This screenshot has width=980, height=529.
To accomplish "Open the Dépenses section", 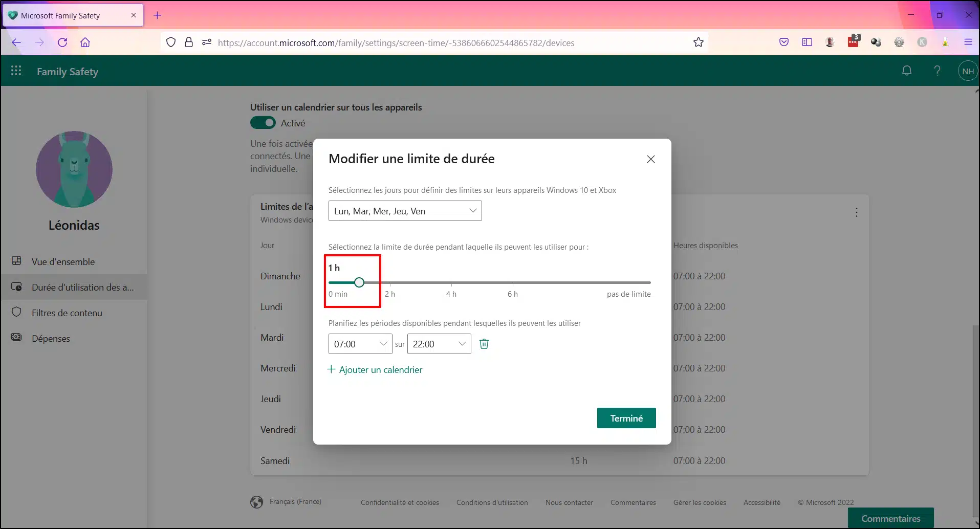I will pos(74,338).
